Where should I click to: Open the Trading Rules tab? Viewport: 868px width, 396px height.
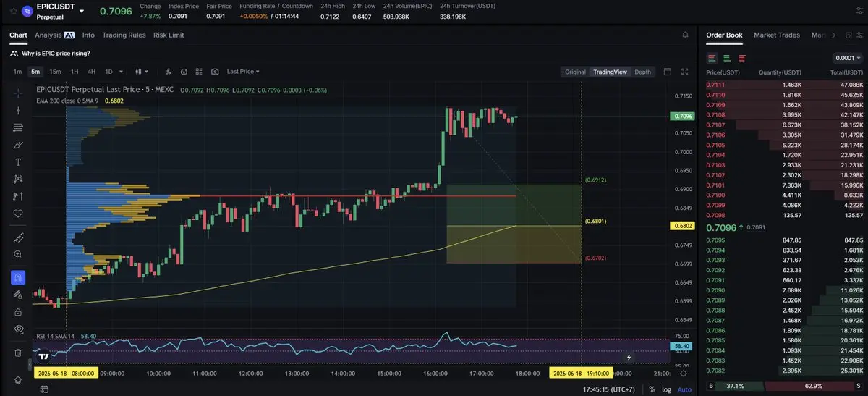(x=124, y=35)
